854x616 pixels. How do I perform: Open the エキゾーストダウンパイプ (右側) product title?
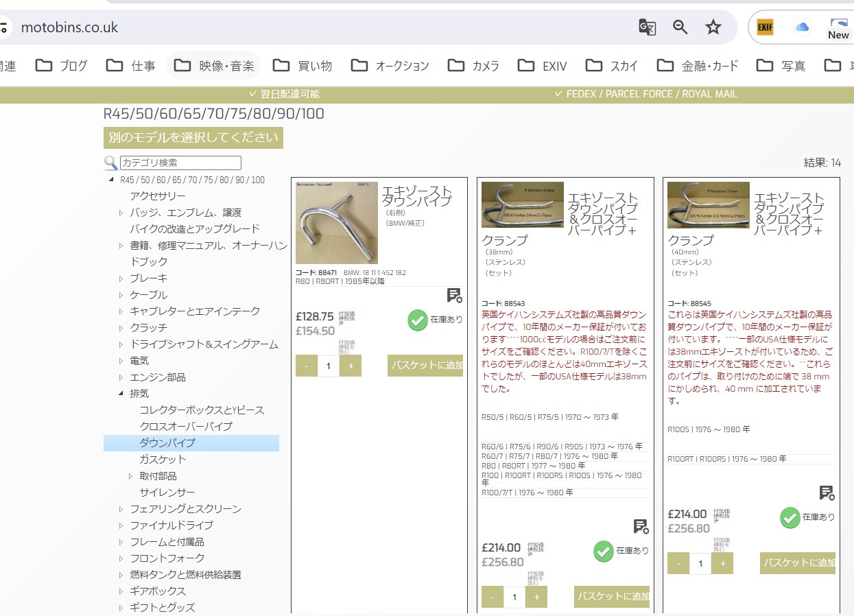[416, 196]
